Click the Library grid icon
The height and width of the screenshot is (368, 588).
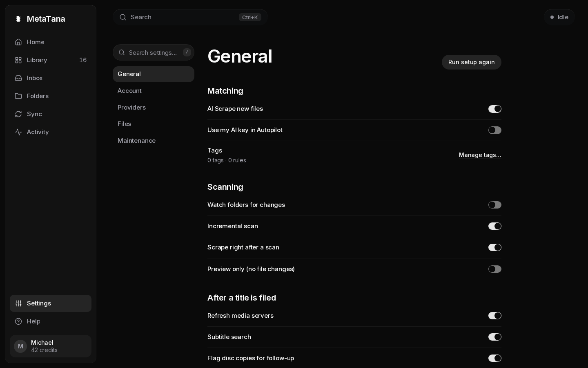tap(18, 60)
